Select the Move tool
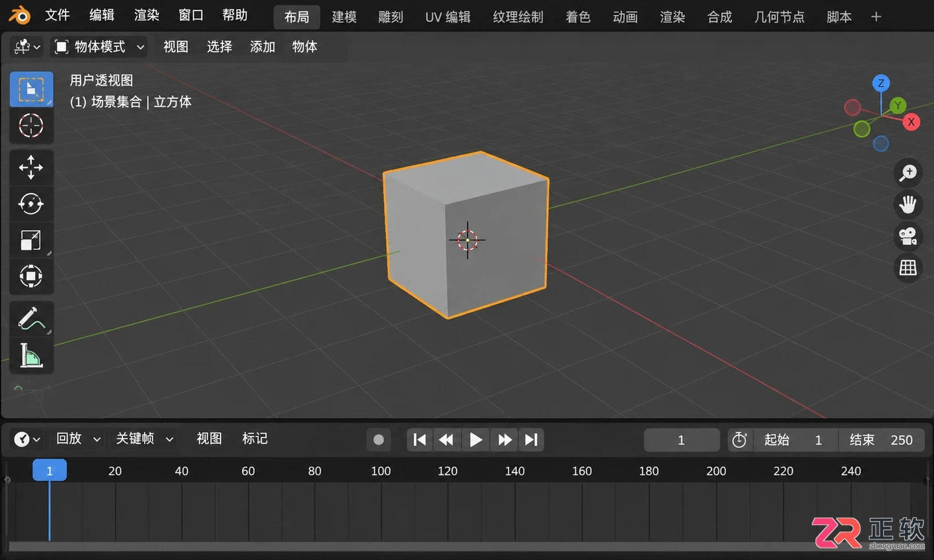 (31, 167)
